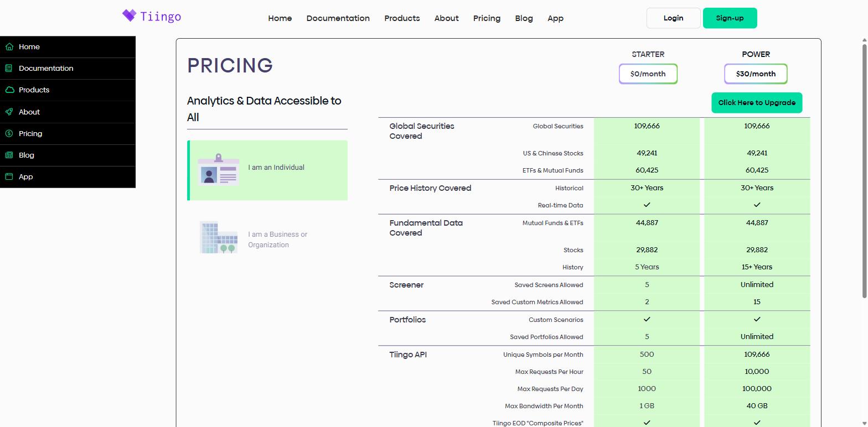868x427 pixels.
Task: Click the Power Tiingo EOD Composite Prices checkmark
Action: coord(757,423)
